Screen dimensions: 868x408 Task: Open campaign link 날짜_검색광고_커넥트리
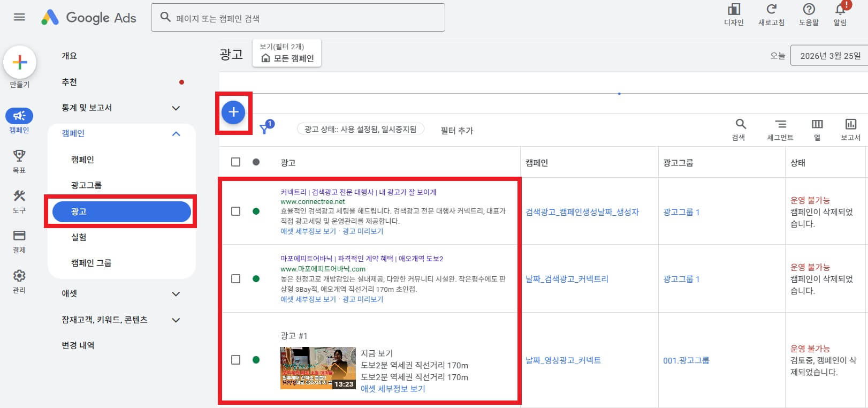click(567, 279)
